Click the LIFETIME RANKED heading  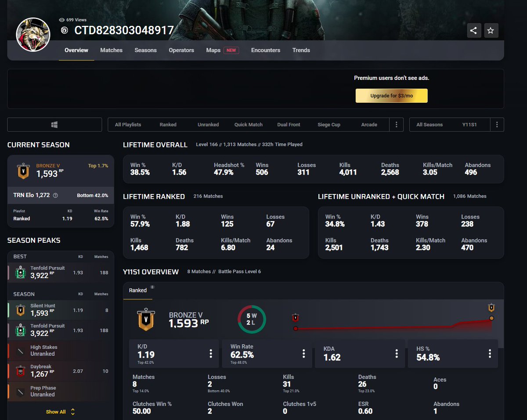tap(154, 196)
